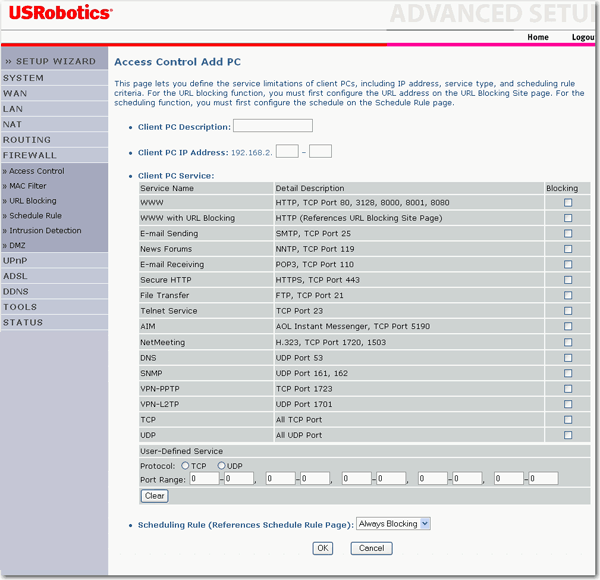Click the Logout link

click(583, 37)
